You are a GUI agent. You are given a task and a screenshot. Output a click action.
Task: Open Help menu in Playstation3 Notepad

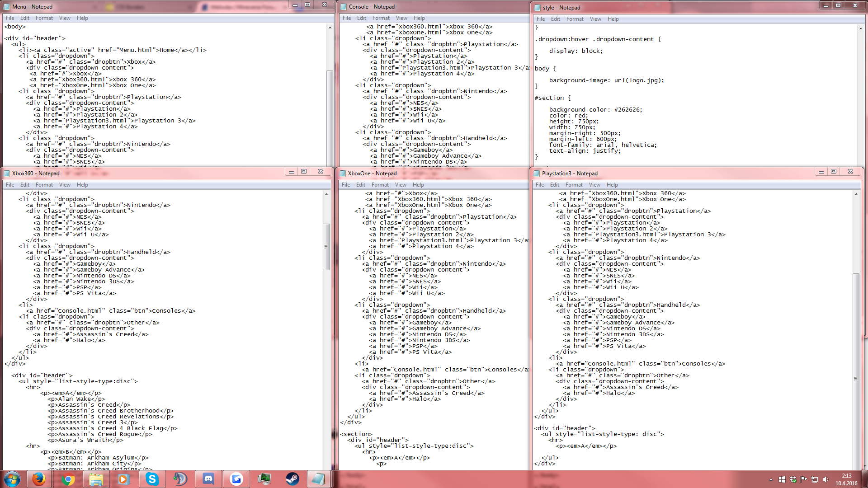(612, 185)
